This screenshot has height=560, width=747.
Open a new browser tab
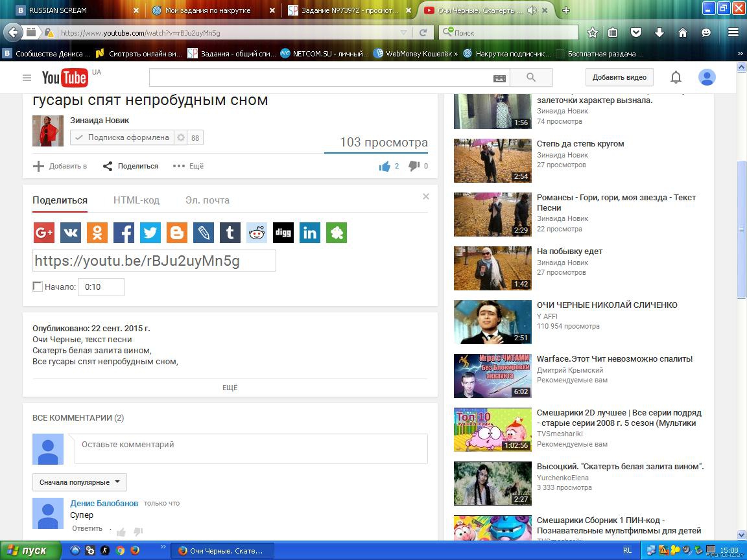(x=566, y=10)
